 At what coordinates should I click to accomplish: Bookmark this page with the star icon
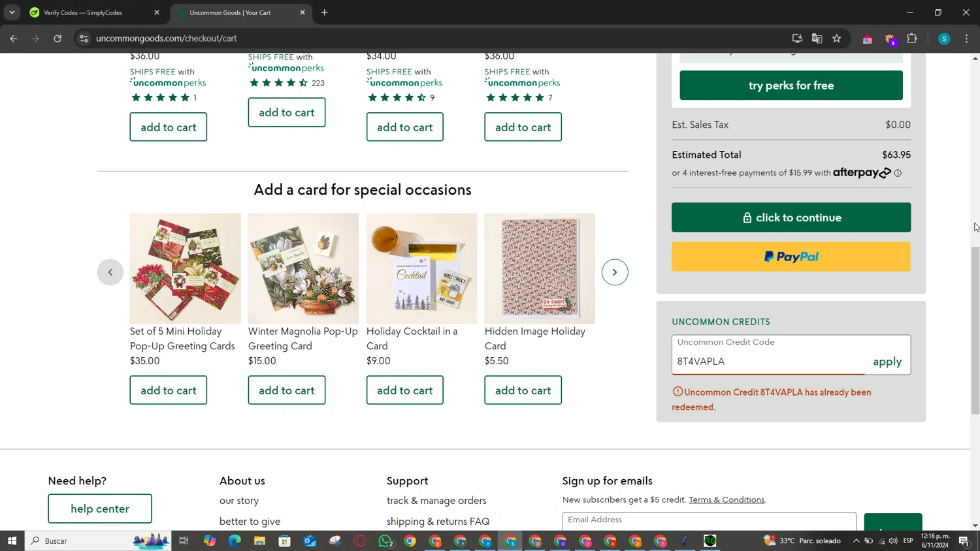tap(837, 39)
